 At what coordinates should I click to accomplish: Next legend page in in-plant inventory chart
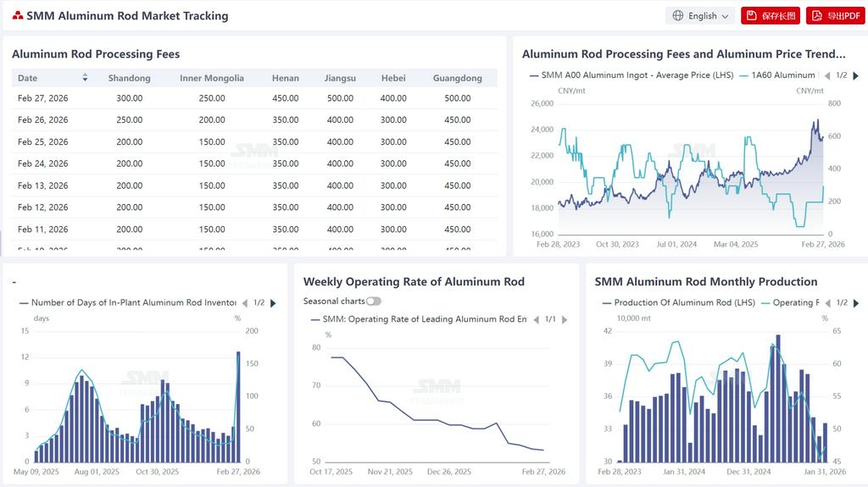point(273,303)
